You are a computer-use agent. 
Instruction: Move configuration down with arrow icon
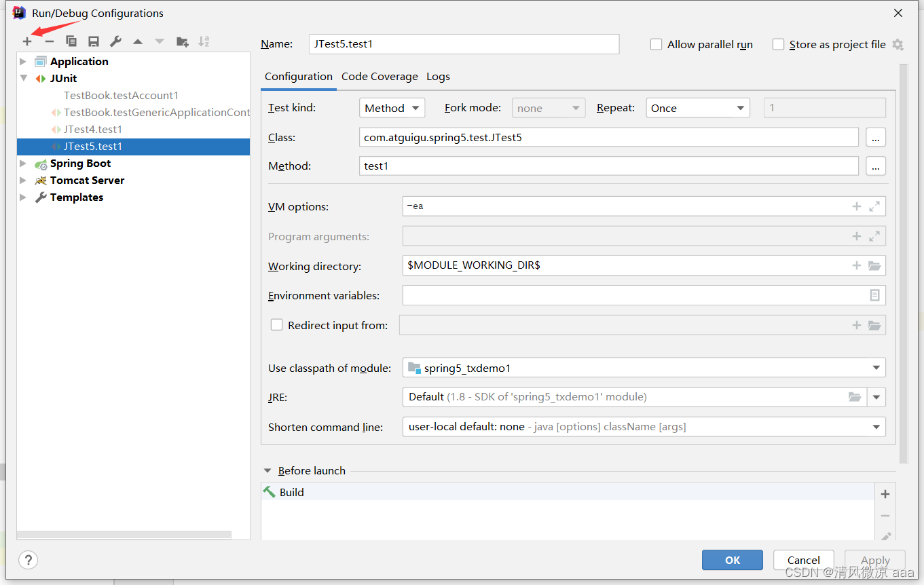pyautogui.click(x=160, y=41)
